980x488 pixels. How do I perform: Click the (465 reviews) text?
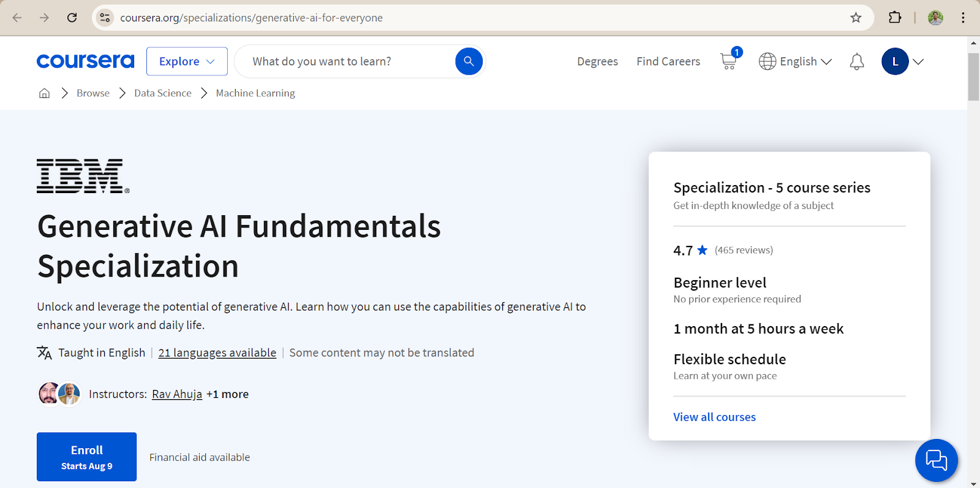click(x=744, y=250)
